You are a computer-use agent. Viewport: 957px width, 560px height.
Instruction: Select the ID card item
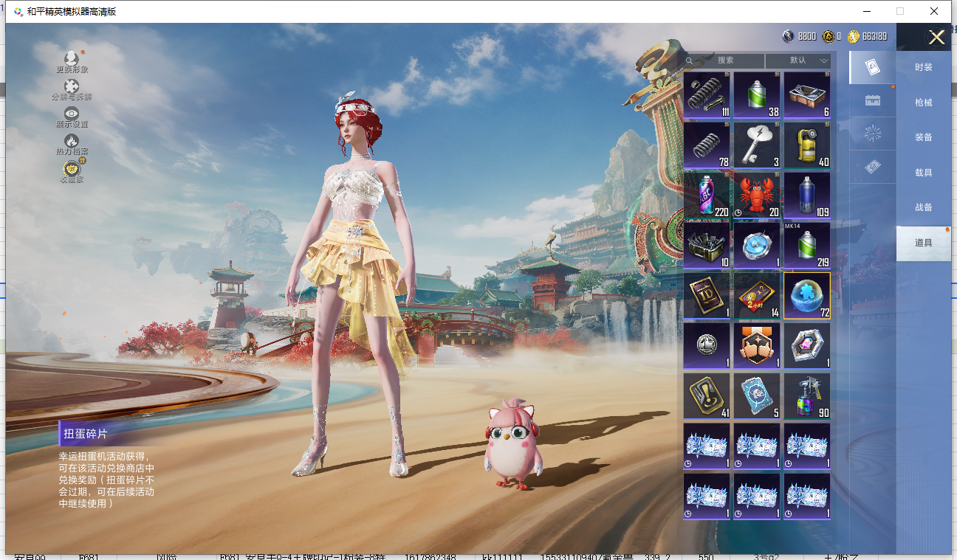coord(707,296)
